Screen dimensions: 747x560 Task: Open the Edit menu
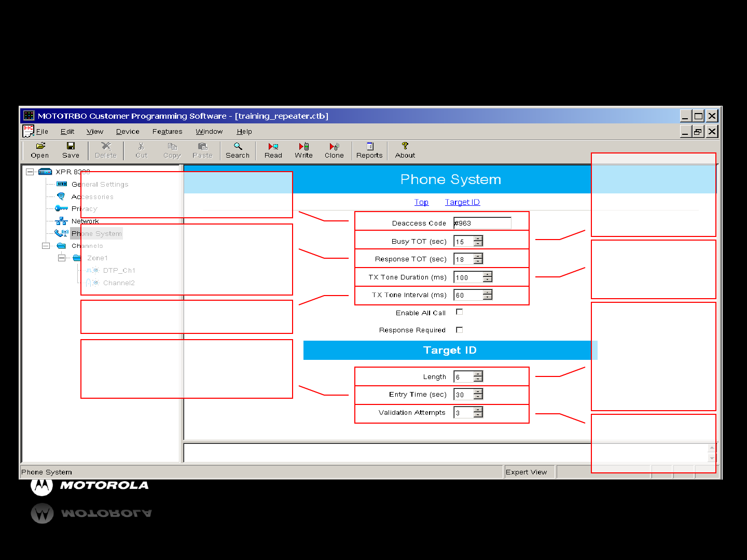pos(67,132)
